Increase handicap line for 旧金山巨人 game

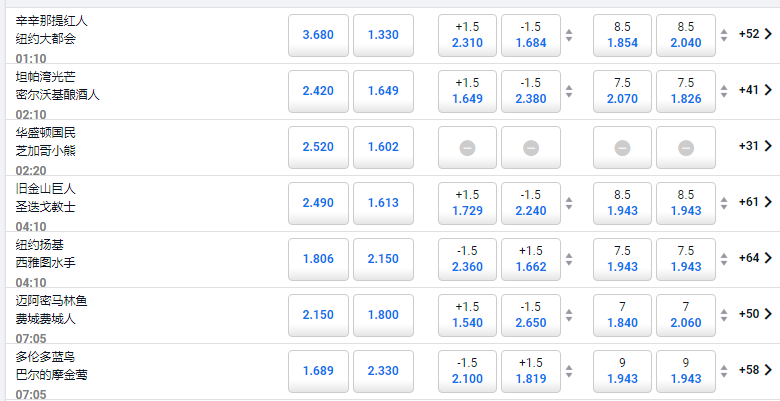(x=569, y=198)
